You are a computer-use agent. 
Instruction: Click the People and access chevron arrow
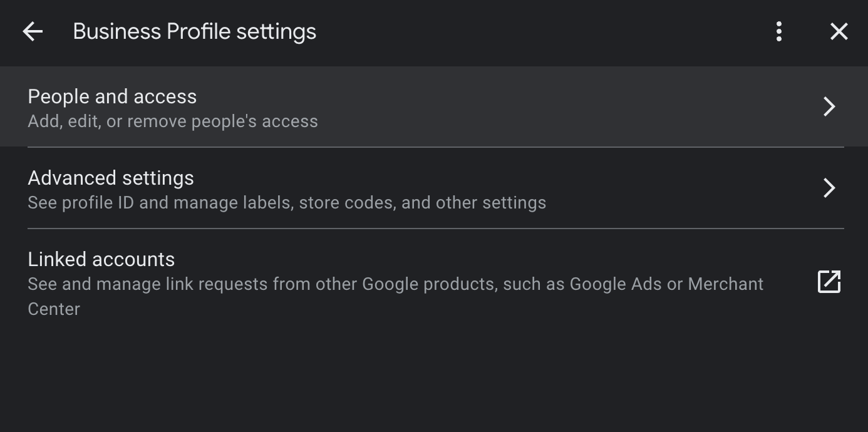click(x=829, y=106)
